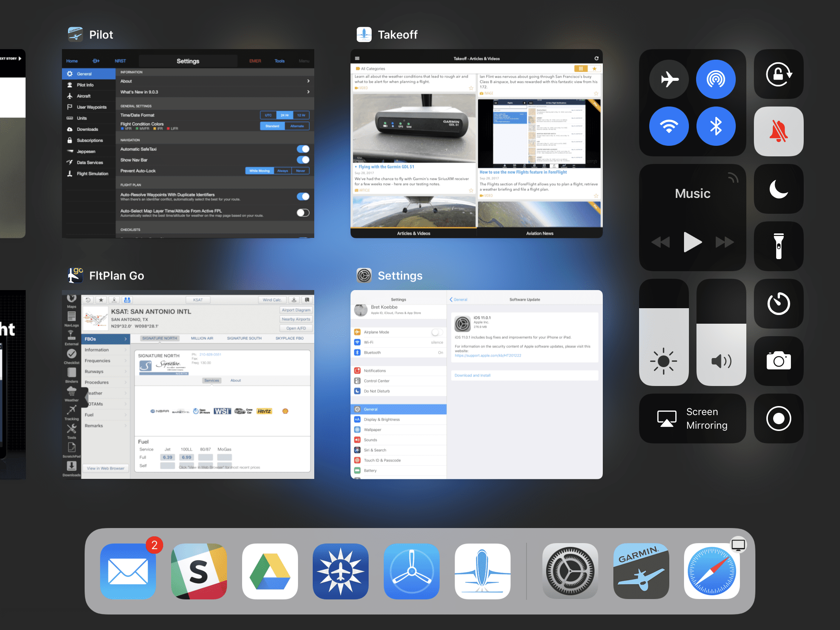Screen dimensions: 840x630
Task: Open blue starburst airplane app in dock
Action: (341, 571)
